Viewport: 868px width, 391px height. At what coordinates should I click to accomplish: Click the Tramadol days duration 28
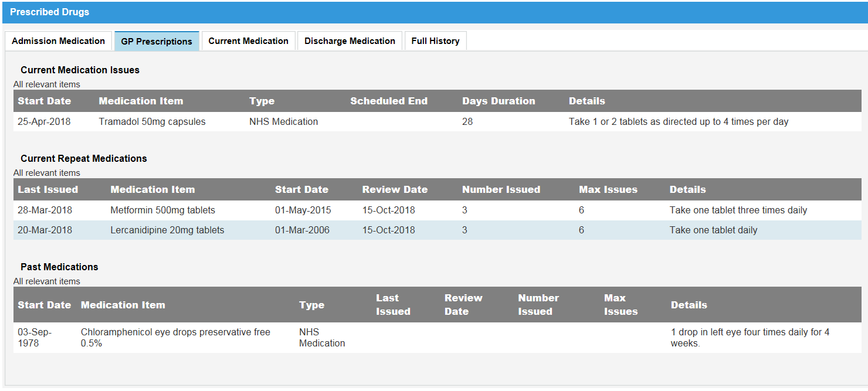click(x=467, y=122)
